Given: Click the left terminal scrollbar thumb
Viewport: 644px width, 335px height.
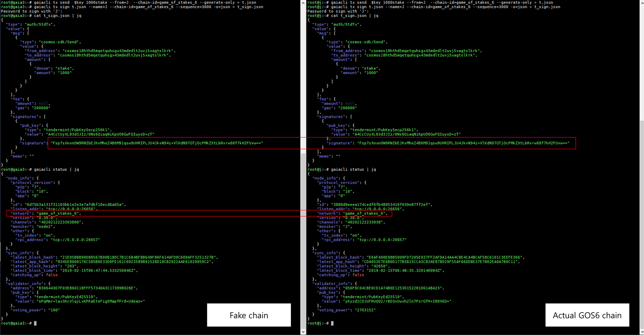Looking at the screenshot, I should tap(303, 241).
